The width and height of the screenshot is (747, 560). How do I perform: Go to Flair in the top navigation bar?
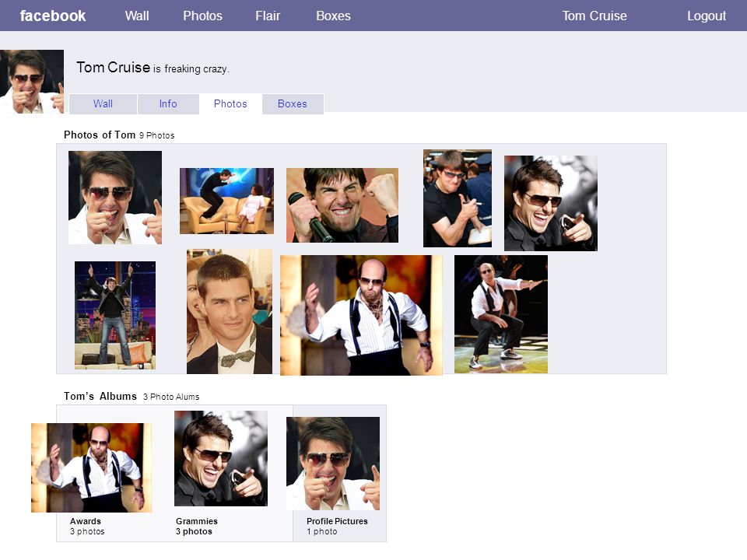(268, 16)
